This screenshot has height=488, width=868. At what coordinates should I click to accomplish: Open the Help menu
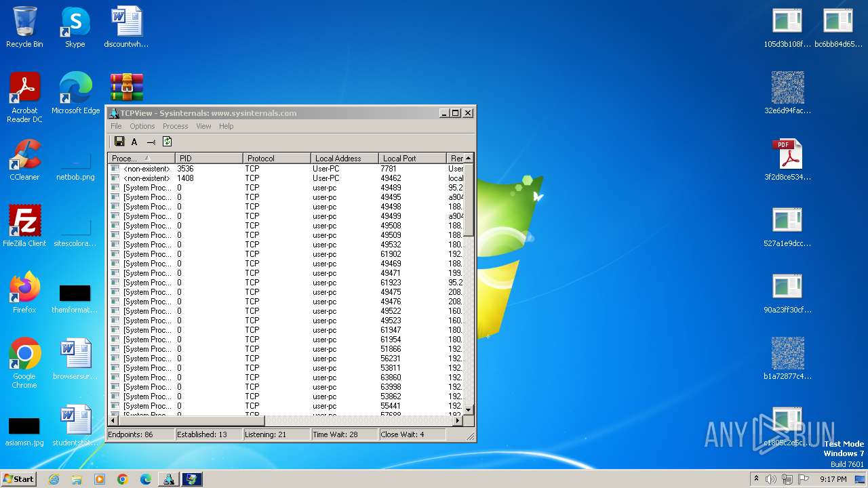point(226,126)
